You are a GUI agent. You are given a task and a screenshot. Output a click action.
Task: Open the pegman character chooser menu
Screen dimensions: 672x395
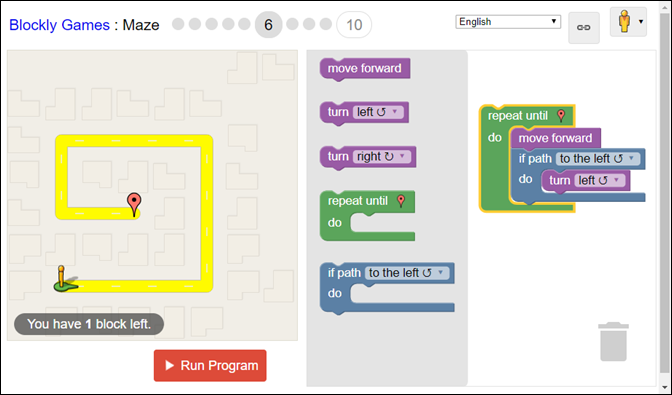(628, 22)
